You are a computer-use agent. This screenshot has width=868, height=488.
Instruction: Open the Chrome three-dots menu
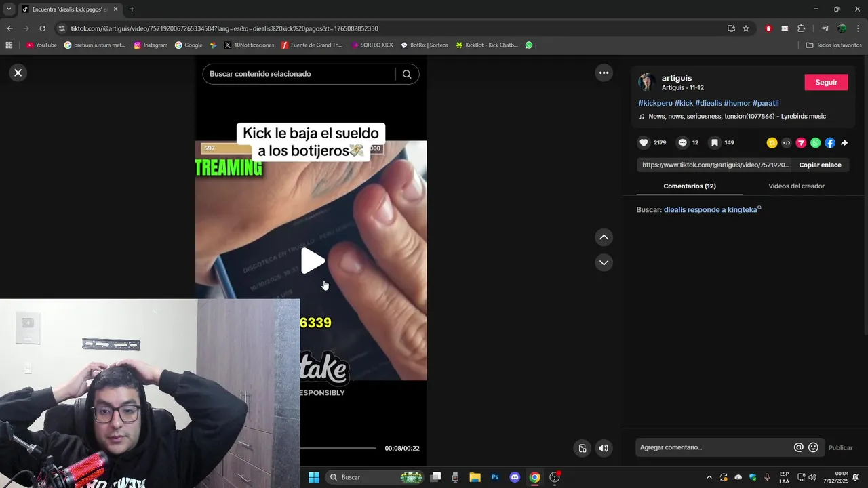(858, 28)
